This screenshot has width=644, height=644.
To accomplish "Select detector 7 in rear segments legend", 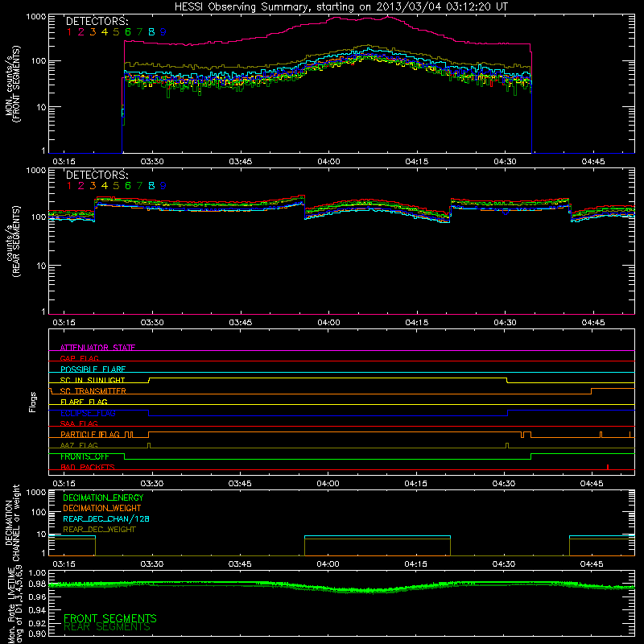I will point(139,186).
